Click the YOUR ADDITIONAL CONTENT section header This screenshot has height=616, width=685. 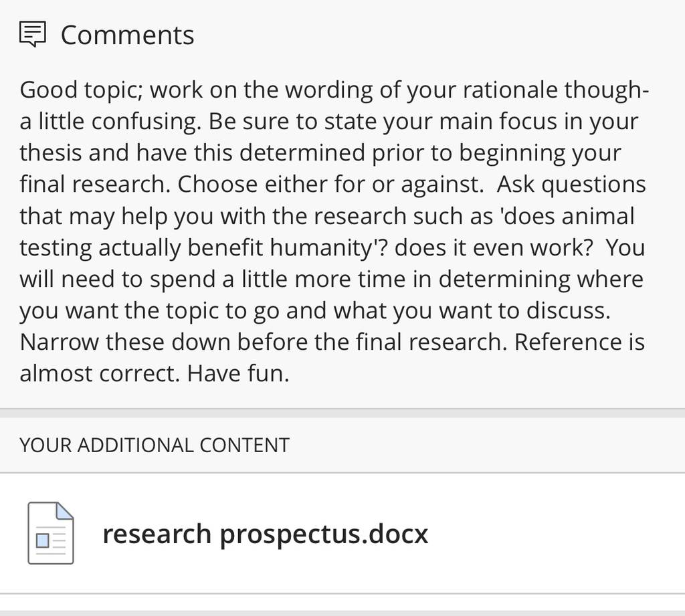[155, 445]
